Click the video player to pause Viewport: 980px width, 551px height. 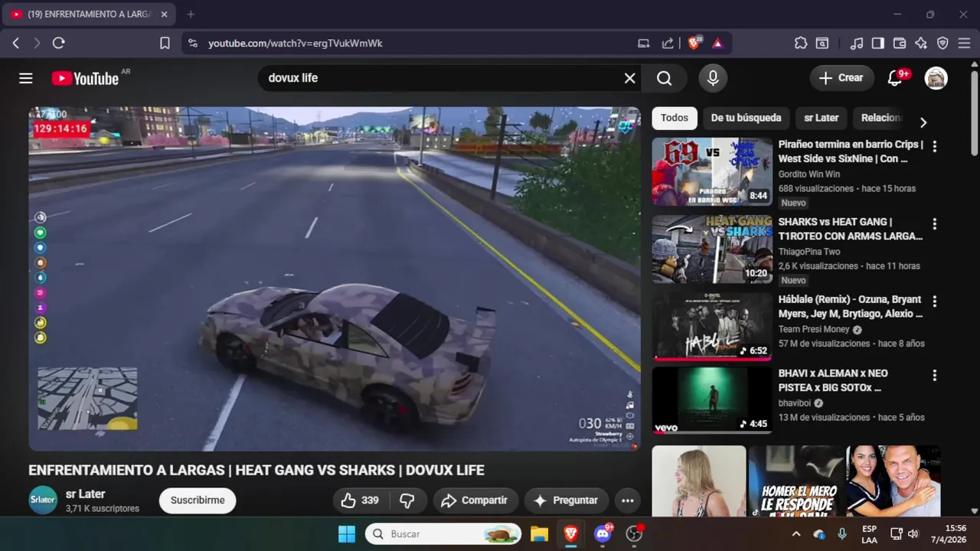click(x=335, y=279)
